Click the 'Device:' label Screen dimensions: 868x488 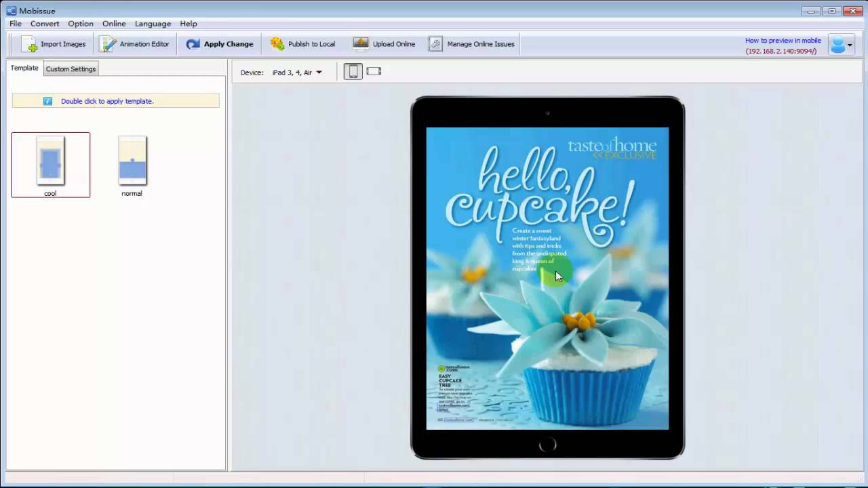coord(252,73)
